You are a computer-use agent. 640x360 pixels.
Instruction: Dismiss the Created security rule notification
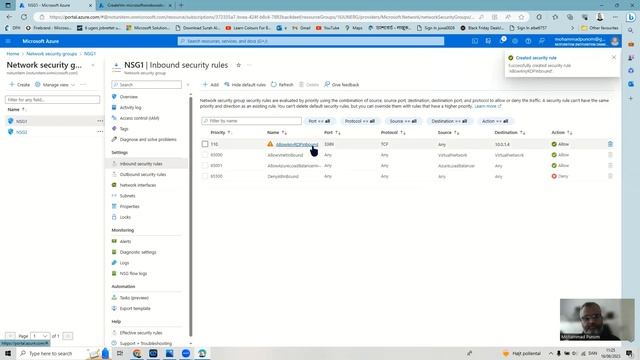coord(614,58)
